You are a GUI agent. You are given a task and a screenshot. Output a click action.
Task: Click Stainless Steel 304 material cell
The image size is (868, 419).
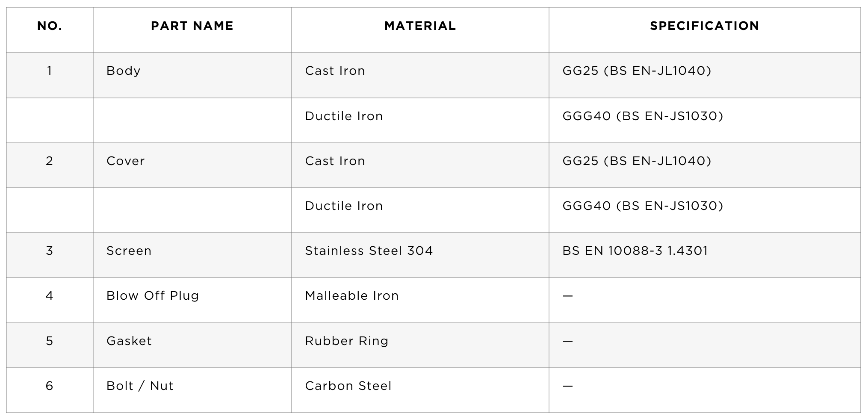coord(420,255)
